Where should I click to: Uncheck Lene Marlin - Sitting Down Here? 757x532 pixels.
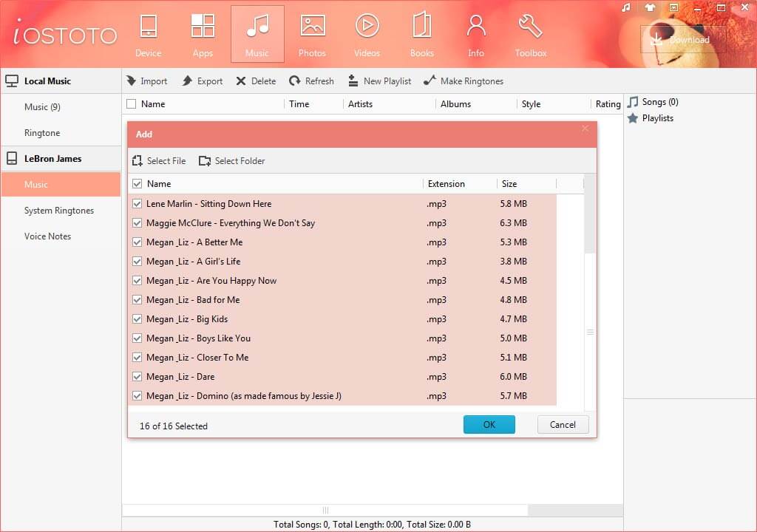click(137, 204)
